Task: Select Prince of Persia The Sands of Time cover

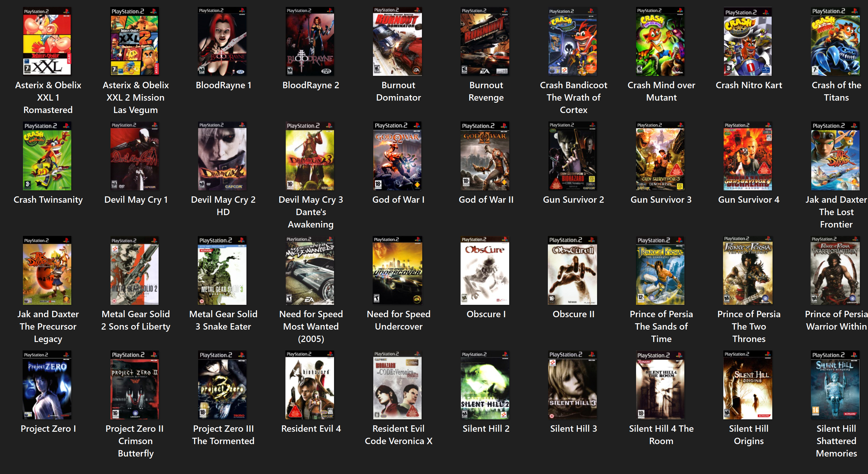Action: [660, 270]
